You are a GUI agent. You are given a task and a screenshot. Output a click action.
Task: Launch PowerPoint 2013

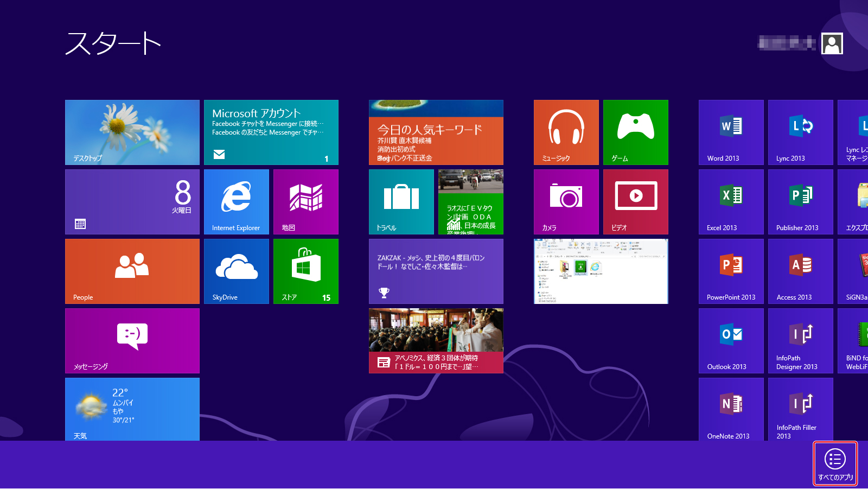731,271
